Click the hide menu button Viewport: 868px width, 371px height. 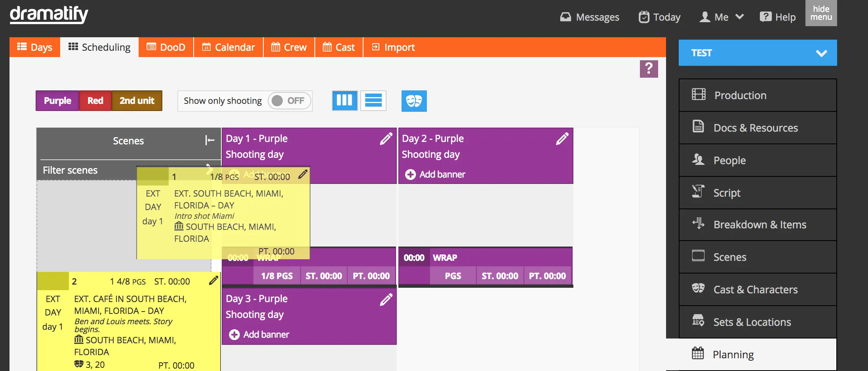click(x=821, y=13)
